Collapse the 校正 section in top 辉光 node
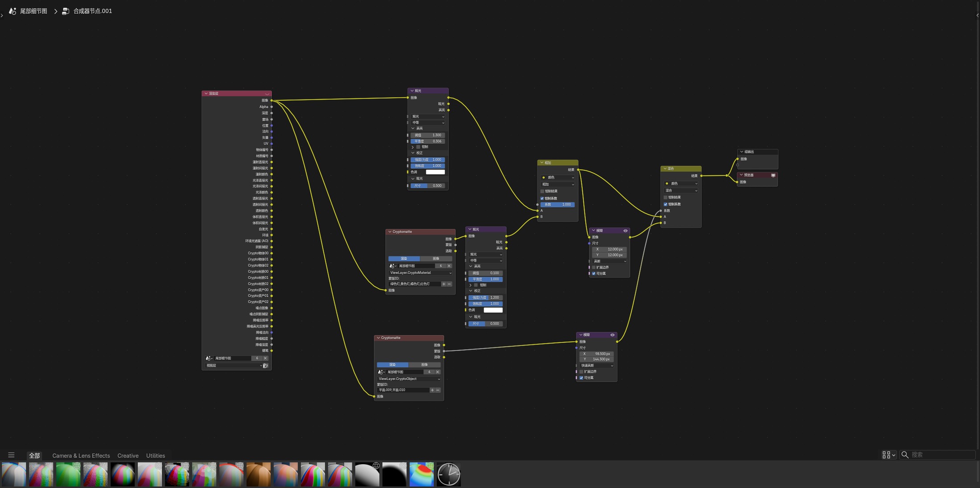The image size is (980, 488). click(413, 153)
